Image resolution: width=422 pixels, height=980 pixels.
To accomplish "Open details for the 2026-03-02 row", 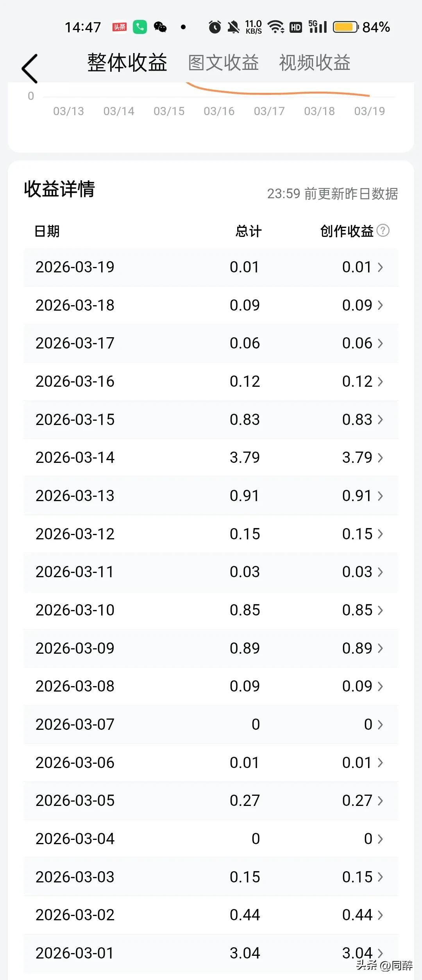I will tap(211, 915).
